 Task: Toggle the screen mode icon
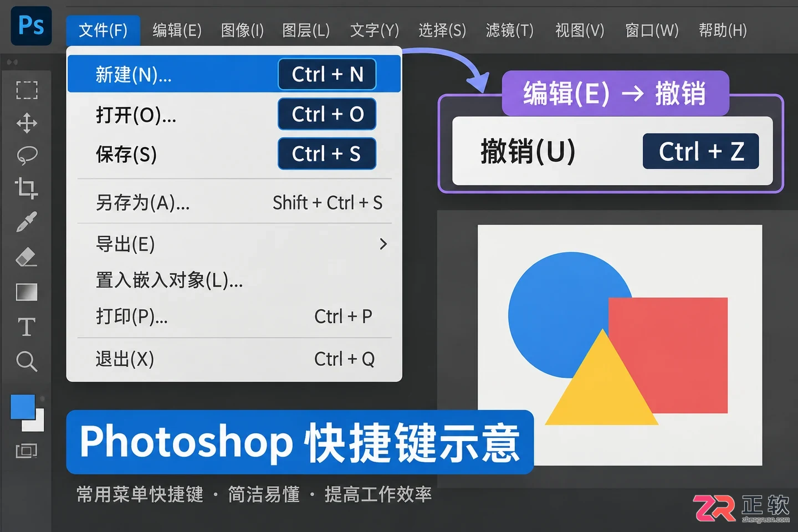tap(26, 451)
